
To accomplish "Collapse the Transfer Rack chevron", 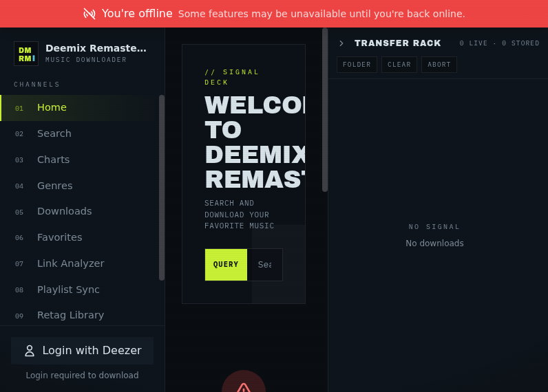I will 341,43.
